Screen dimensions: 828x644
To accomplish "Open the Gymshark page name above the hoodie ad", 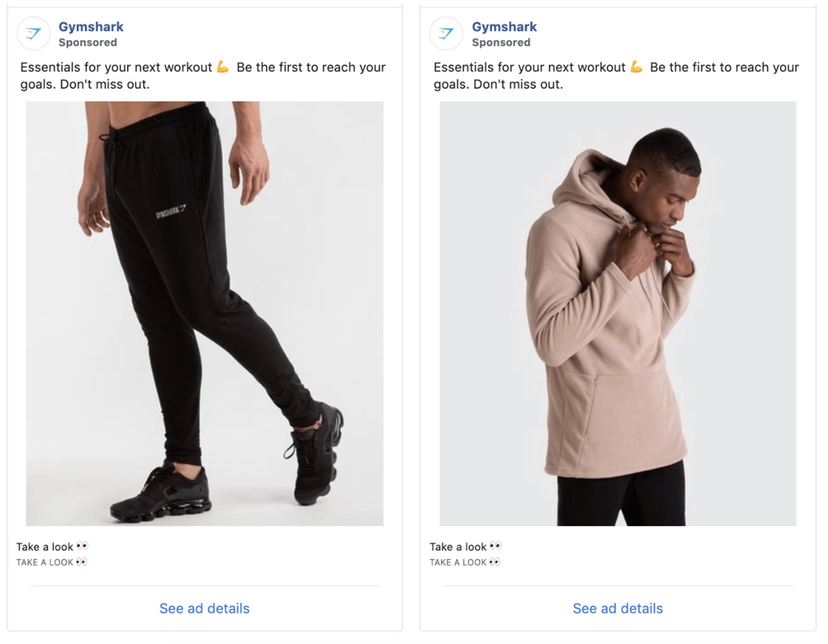I will tap(504, 27).
